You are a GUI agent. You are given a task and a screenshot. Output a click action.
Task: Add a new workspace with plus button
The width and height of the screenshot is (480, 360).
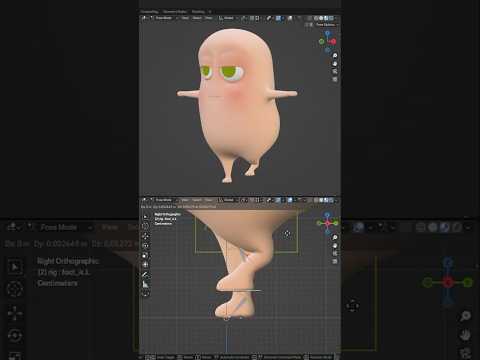(210, 12)
